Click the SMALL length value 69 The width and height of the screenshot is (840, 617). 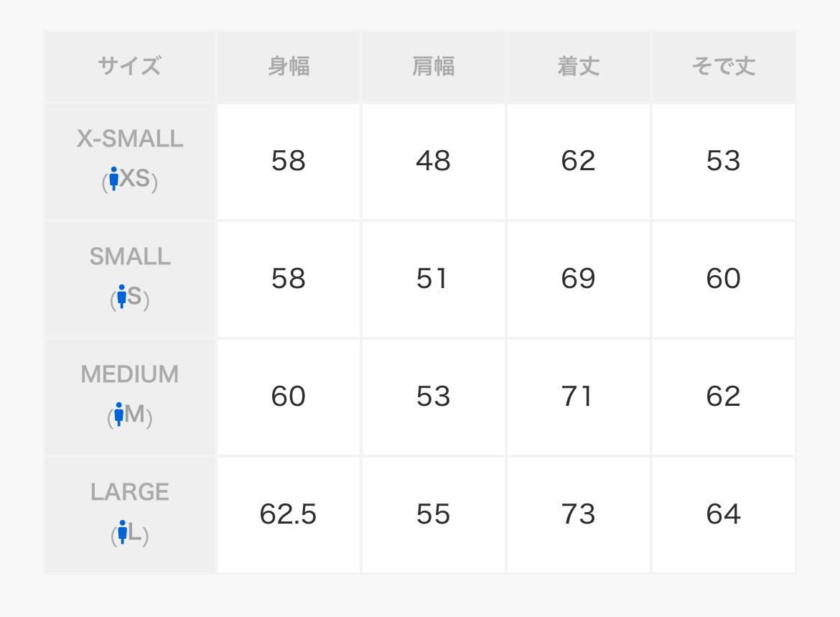coord(579,279)
